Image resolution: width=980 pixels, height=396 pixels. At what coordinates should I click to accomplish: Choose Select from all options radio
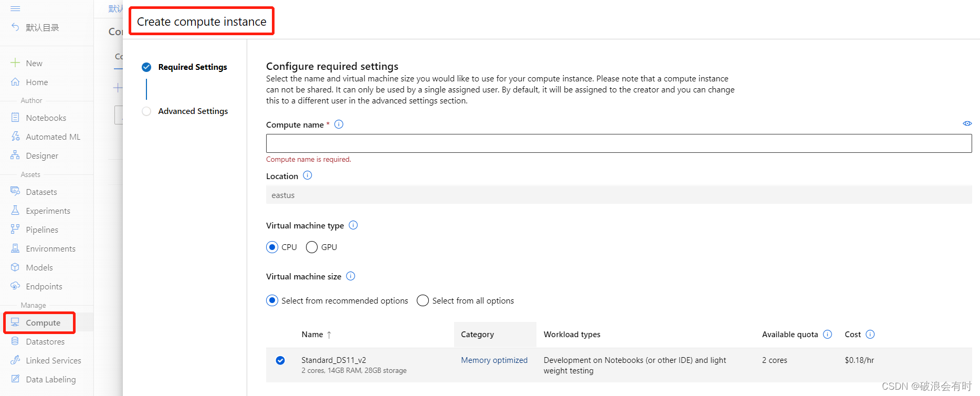tap(423, 300)
